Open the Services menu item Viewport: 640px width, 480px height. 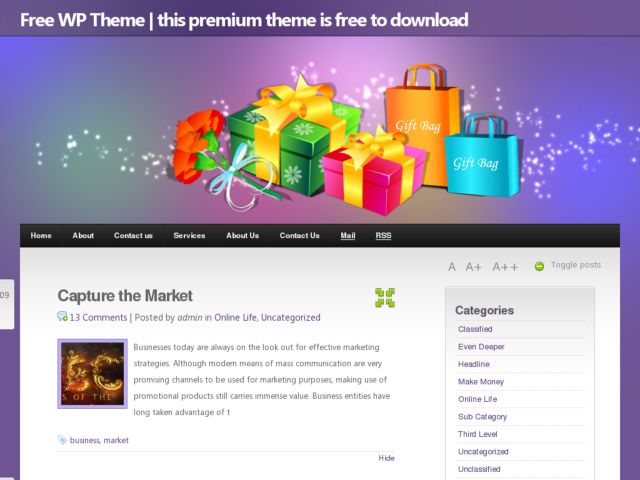189,236
